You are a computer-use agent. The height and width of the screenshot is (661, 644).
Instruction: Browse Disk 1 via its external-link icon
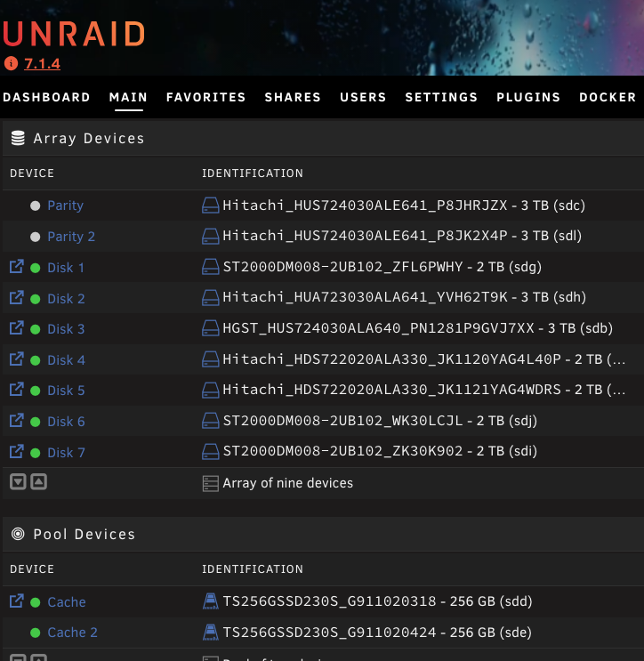[16, 266]
